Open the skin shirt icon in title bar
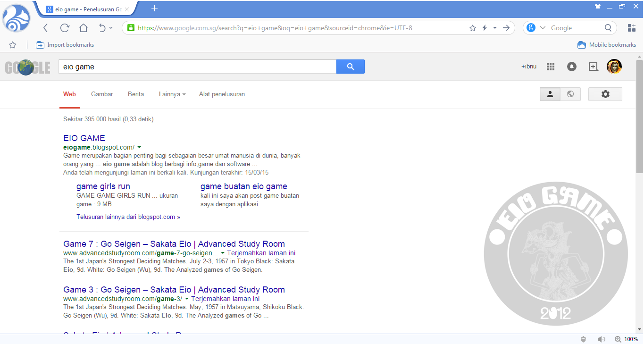This screenshot has width=644, height=344. tap(598, 7)
